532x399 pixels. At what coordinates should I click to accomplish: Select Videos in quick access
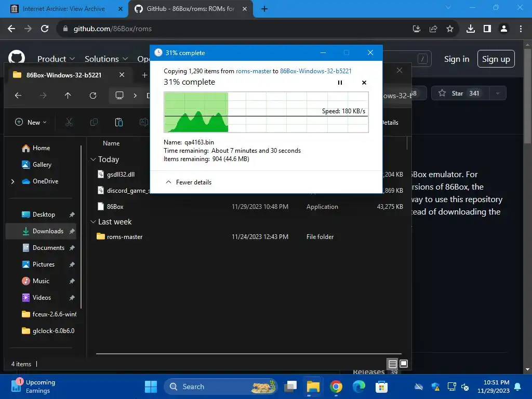coord(42,298)
